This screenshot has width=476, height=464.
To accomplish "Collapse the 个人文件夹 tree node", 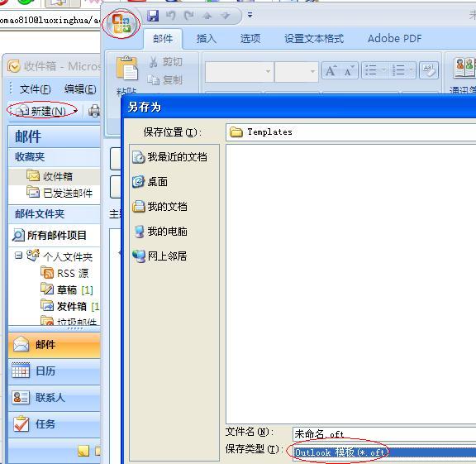I will pos(18,256).
